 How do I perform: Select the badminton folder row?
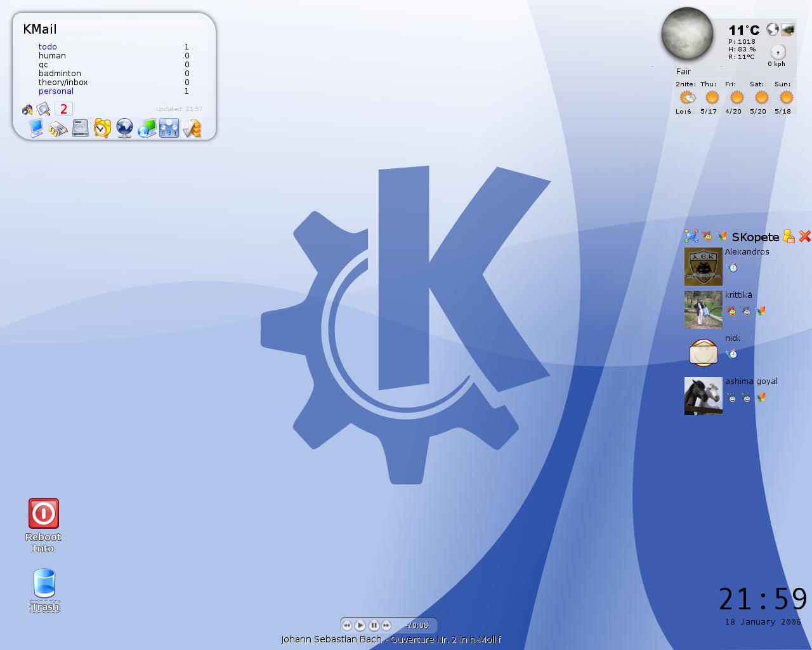(x=114, y=73)
